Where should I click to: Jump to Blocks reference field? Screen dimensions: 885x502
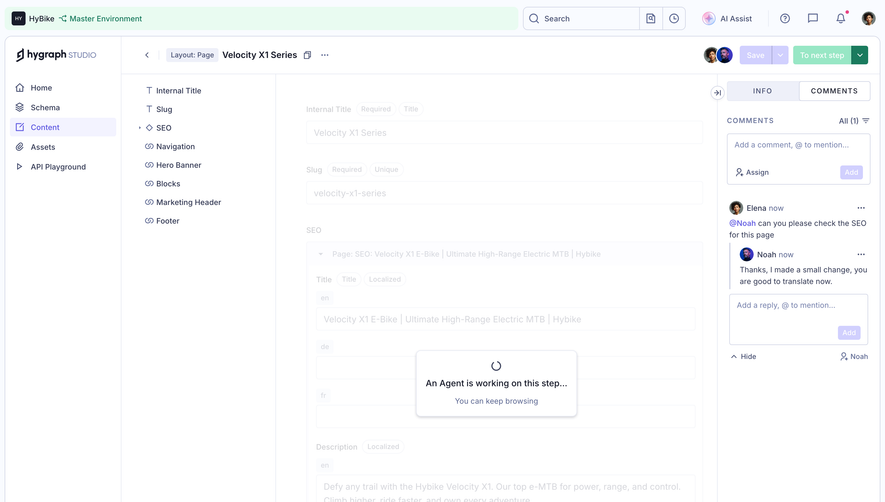[163, 184]
